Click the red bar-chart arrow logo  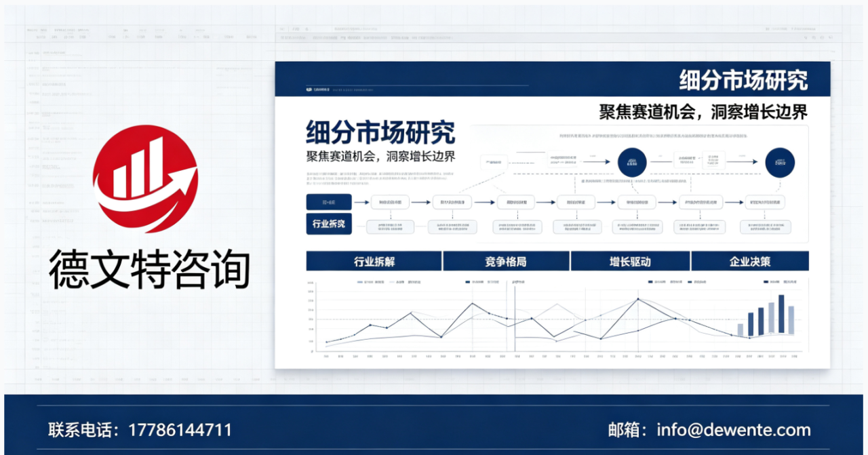click(145, 179)
